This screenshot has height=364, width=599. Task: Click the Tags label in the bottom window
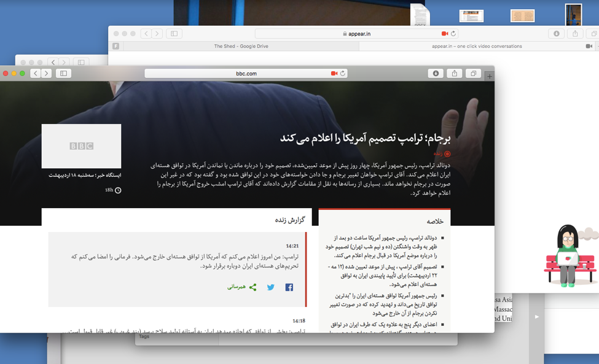[x=144, y=336]
